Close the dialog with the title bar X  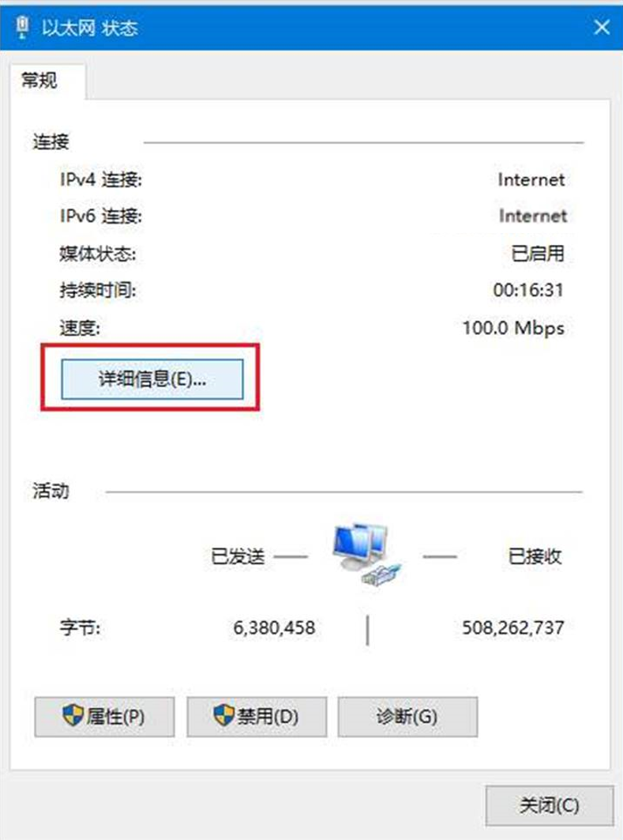[x=602, y=28]
